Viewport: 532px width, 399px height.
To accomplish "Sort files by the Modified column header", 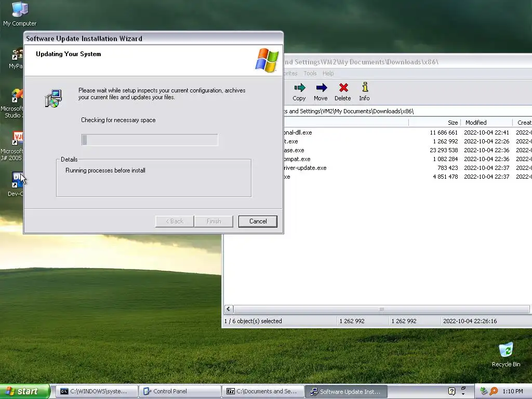I will tap(486, 123).
